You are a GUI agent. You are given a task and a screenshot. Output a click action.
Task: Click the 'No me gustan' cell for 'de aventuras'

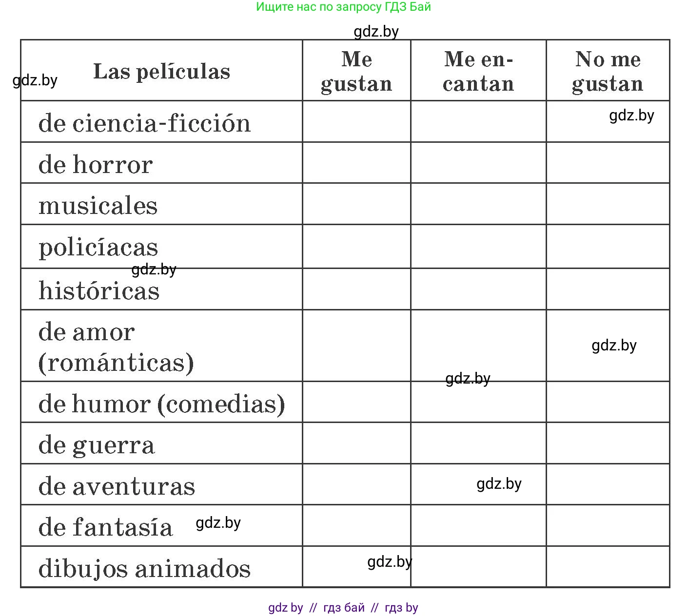(x=608, y=484)
